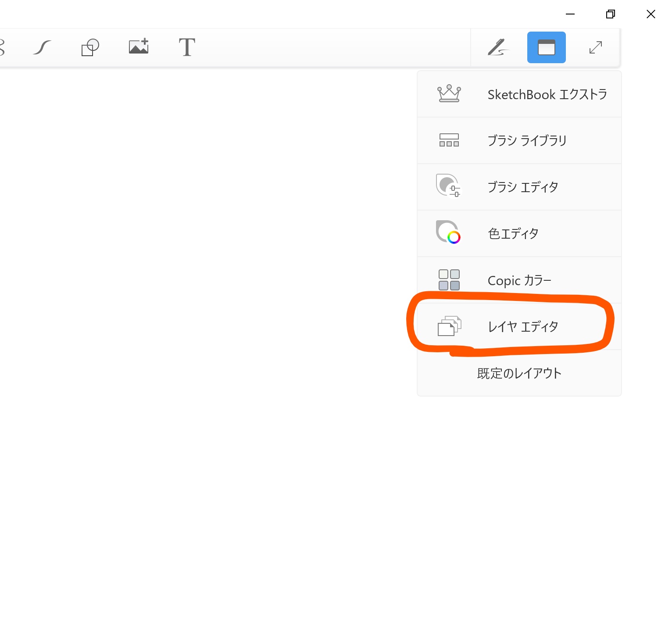The image size is (665, 644).
Task: Select the Predictive Stroke curve tool
Action: (x=42, y=47)
